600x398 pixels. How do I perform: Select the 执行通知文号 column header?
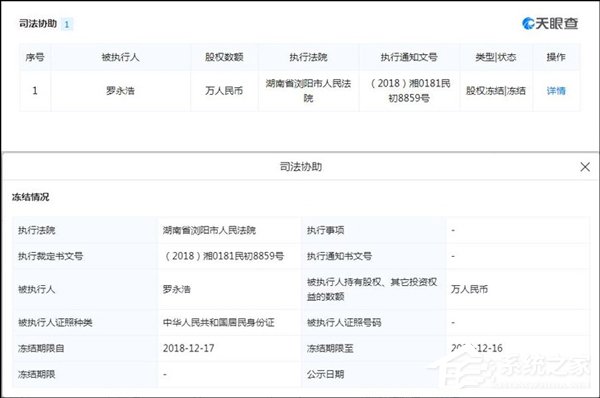point(409,57)
